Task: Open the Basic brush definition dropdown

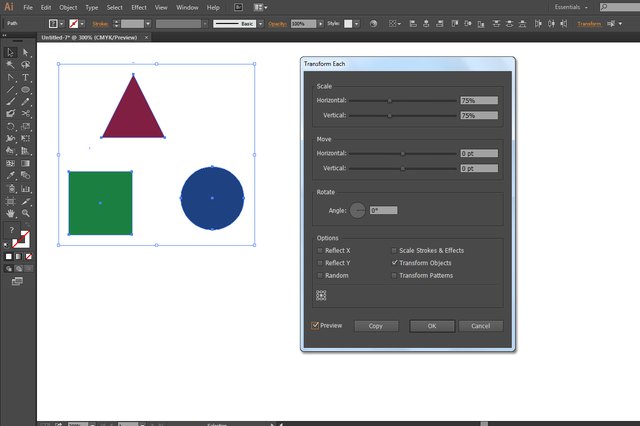Action: coord(261,24)
